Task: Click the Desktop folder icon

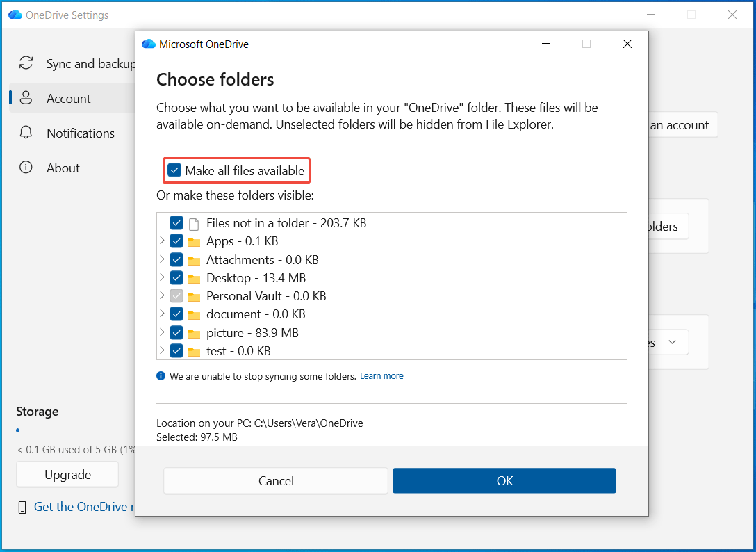Action: point(193,277)
